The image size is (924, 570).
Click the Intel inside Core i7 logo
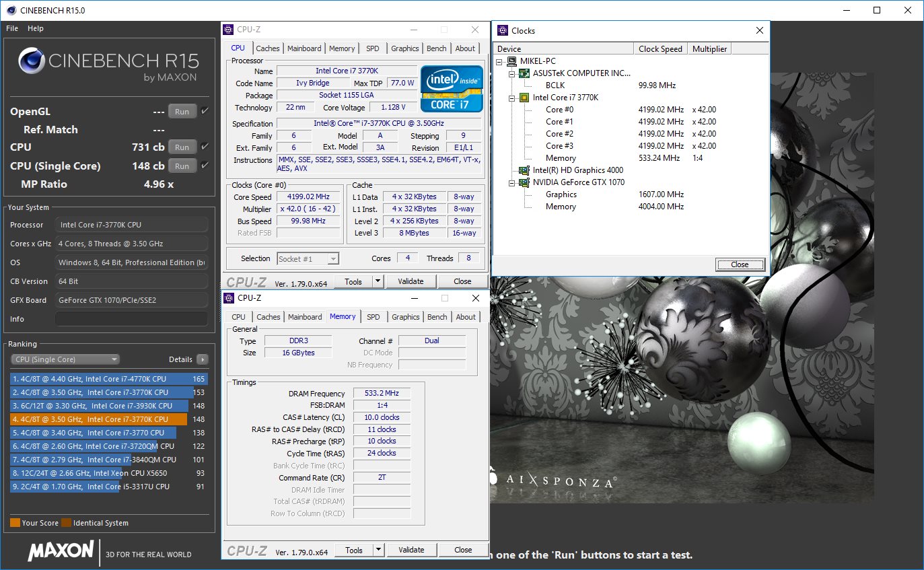[452, 89]
